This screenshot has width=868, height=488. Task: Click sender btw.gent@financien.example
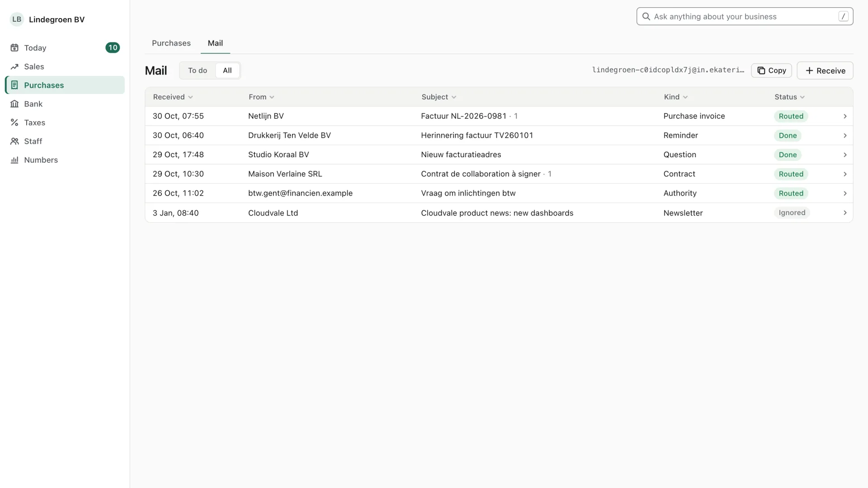[x=300, y=193]
